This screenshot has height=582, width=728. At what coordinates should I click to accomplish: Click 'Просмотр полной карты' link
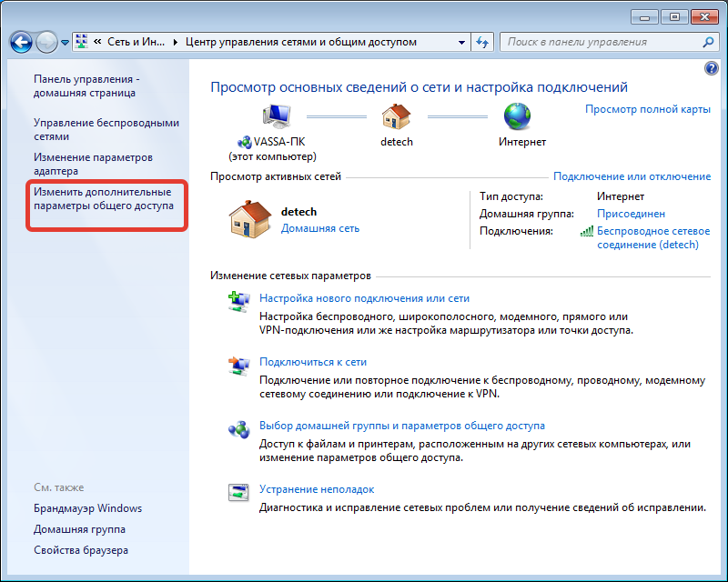click(x=647, y=109)
